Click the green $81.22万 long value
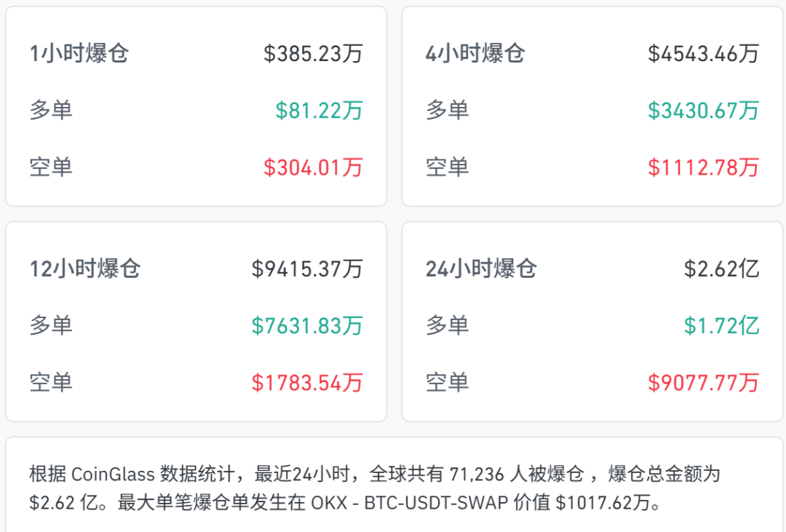The height and width of the screenshot is (532, 786). pos(319,111)
